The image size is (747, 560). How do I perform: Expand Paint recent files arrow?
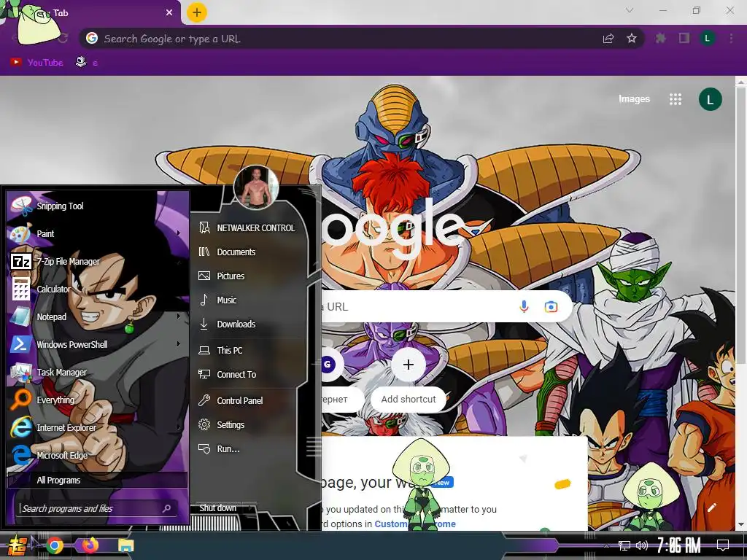(179, 233)
